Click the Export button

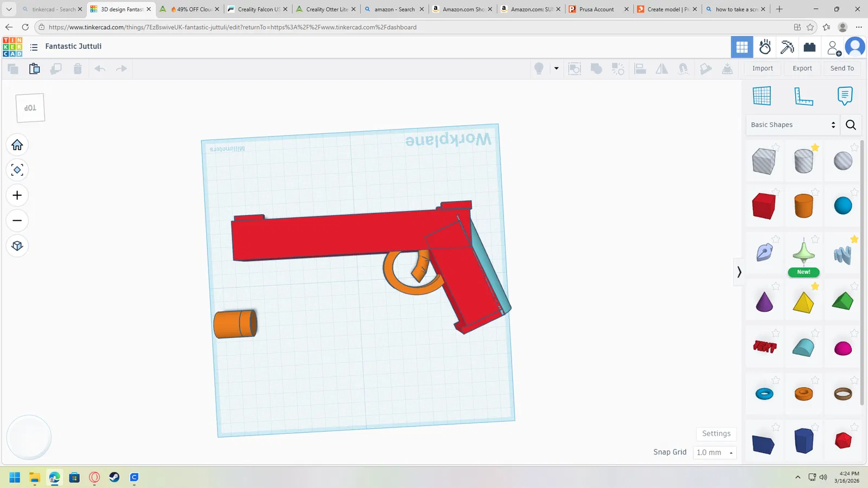tap(802, 68)
